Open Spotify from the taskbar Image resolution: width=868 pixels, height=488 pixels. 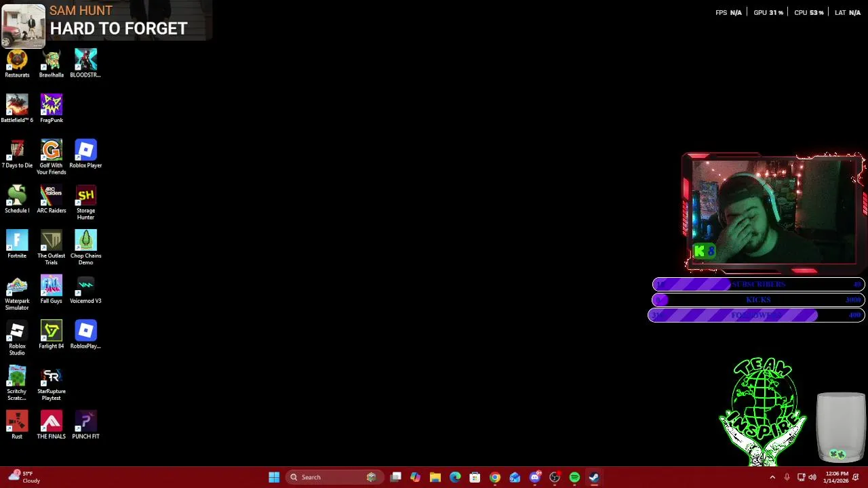[x=574, y=477]
